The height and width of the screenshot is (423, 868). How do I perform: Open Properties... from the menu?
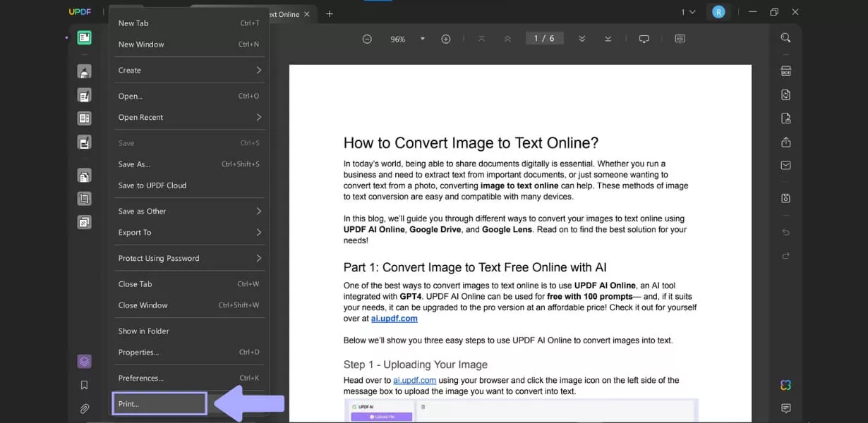click(189, 352)
